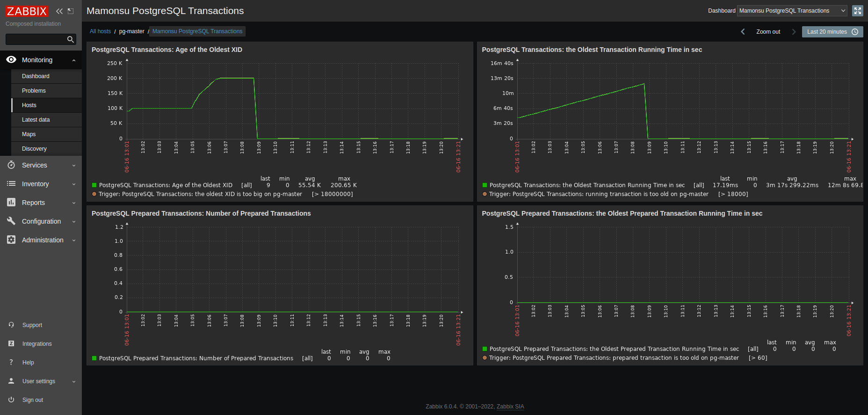Click the Configuration wrench icon
The image size is (868, 415).
coord(11,221)
